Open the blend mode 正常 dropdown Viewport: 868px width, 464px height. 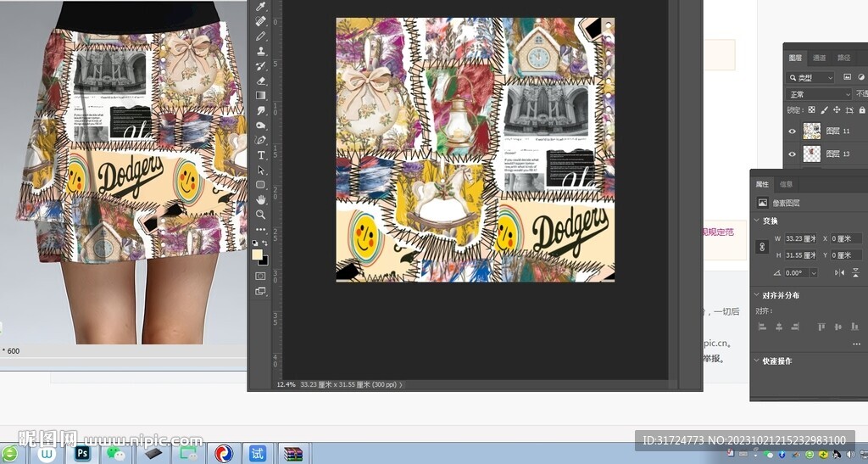pos(819,94)
